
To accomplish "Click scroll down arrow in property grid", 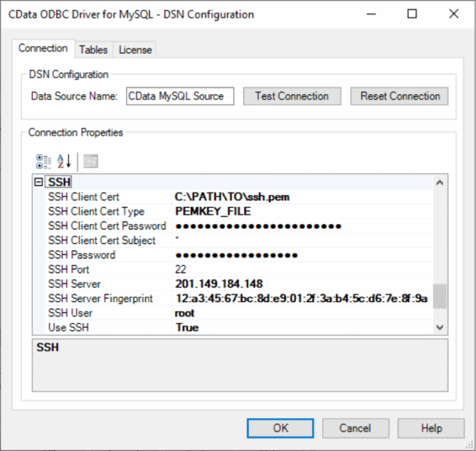I will (x=440, y=327).
